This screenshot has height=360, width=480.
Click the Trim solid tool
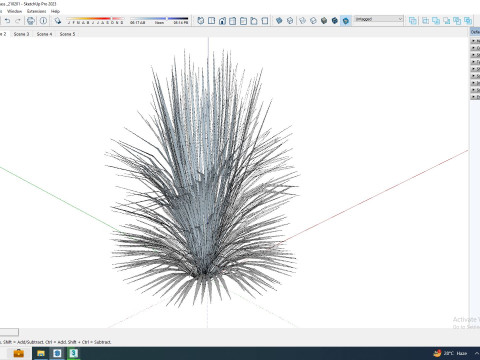click(457, 21)
